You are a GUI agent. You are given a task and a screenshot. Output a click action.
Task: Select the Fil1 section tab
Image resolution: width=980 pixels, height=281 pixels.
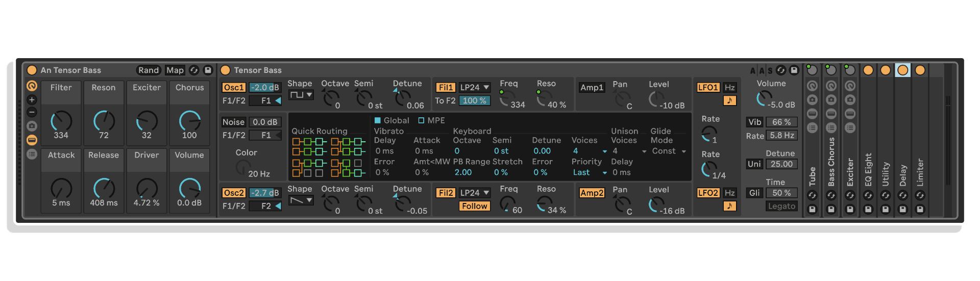coord(446,88)
